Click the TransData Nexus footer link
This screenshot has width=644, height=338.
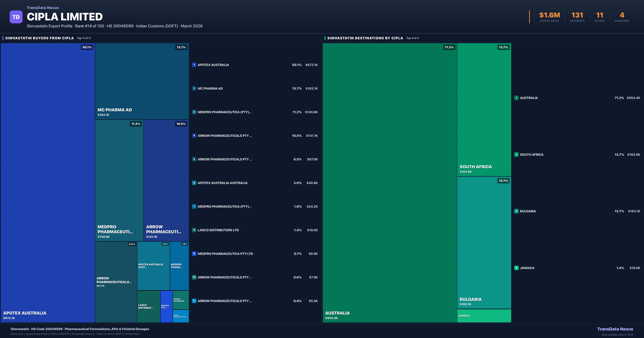(615, 329)
